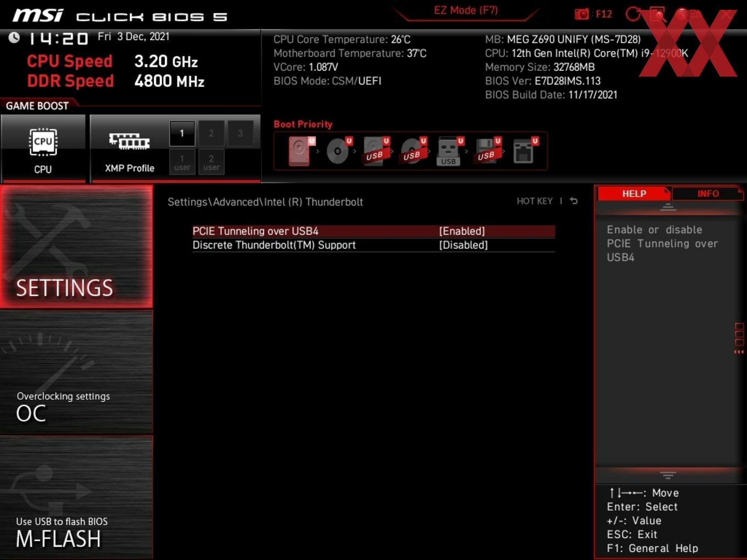Select XMP profile 2
The width and height of the screenshot is (747, 560).
(211, 133)
